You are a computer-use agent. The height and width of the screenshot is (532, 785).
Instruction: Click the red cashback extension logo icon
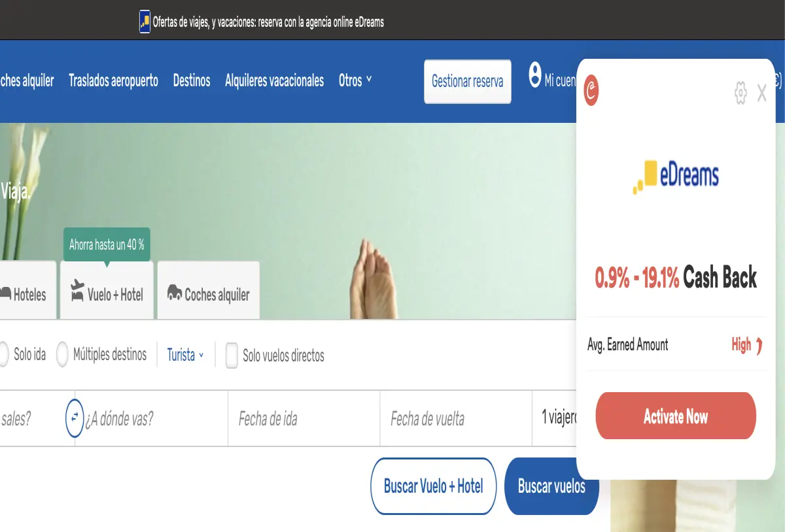click(x=591, y=90)
